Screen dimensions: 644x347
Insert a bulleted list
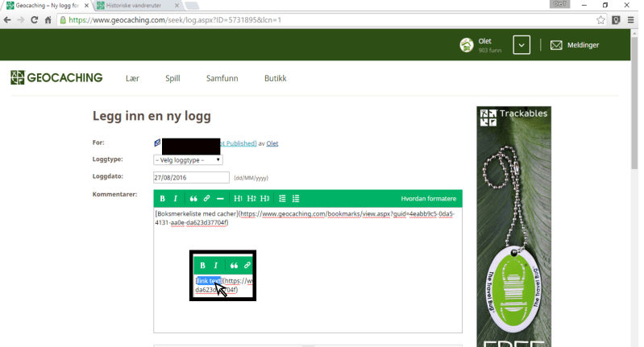(x=282, y=199)
